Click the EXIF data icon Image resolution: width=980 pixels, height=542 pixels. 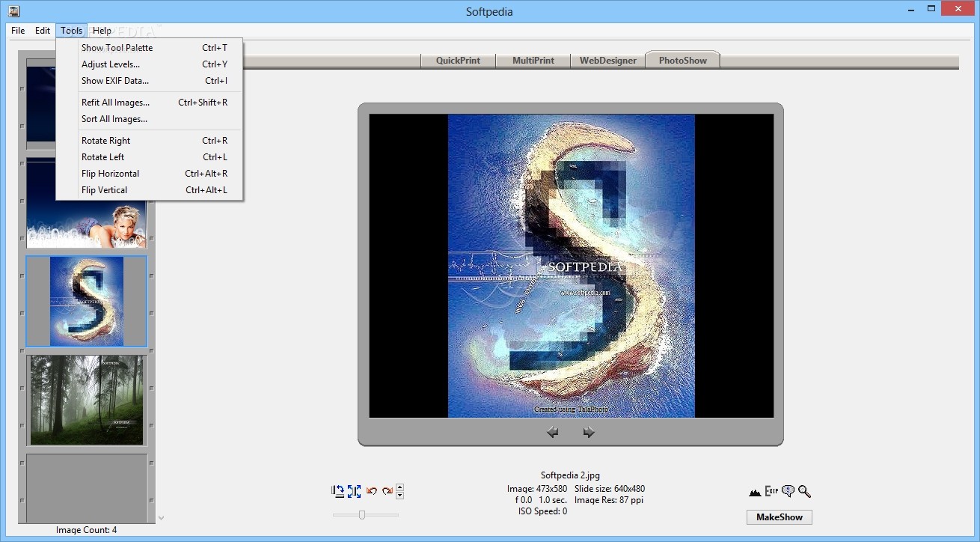(771, 492)
